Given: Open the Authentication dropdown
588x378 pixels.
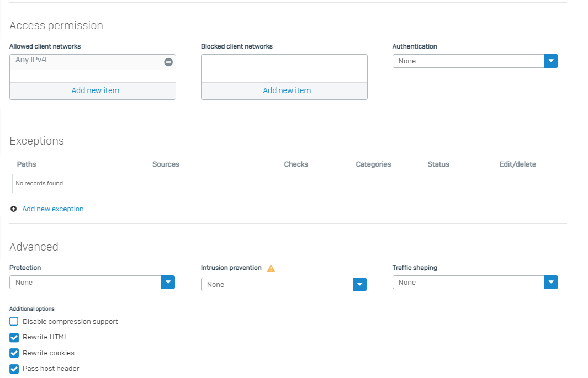Looking at the screenshot, I should [x=475, y=61].
